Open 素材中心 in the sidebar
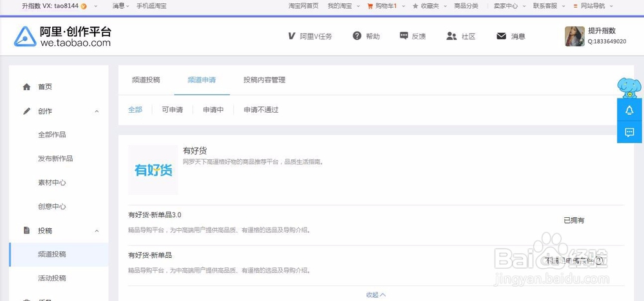644x301 pixels. click(x=52, y=182)
